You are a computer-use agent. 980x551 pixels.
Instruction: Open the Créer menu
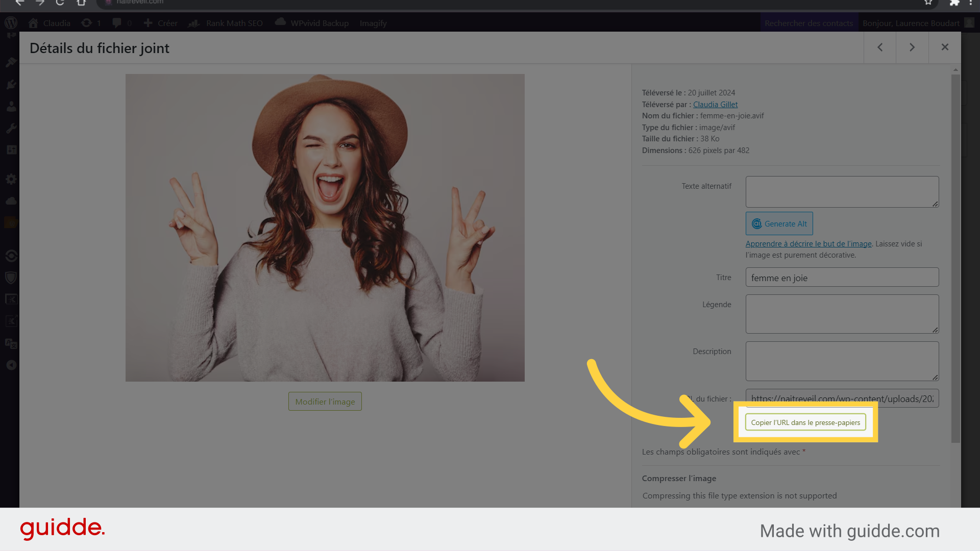pos(161,23)
